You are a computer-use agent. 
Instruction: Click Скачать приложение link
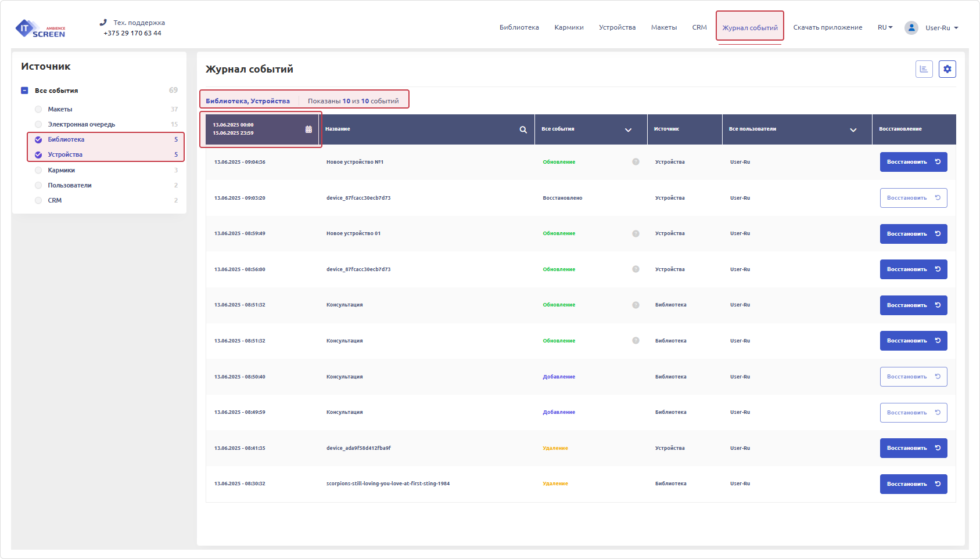coord(827,28)
